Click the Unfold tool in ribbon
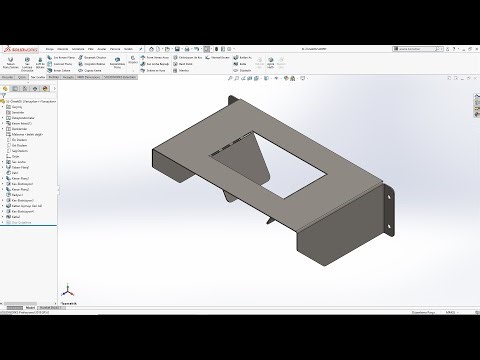Image resolution: width=480 pixels, height=360 pixels. point(243,57)
